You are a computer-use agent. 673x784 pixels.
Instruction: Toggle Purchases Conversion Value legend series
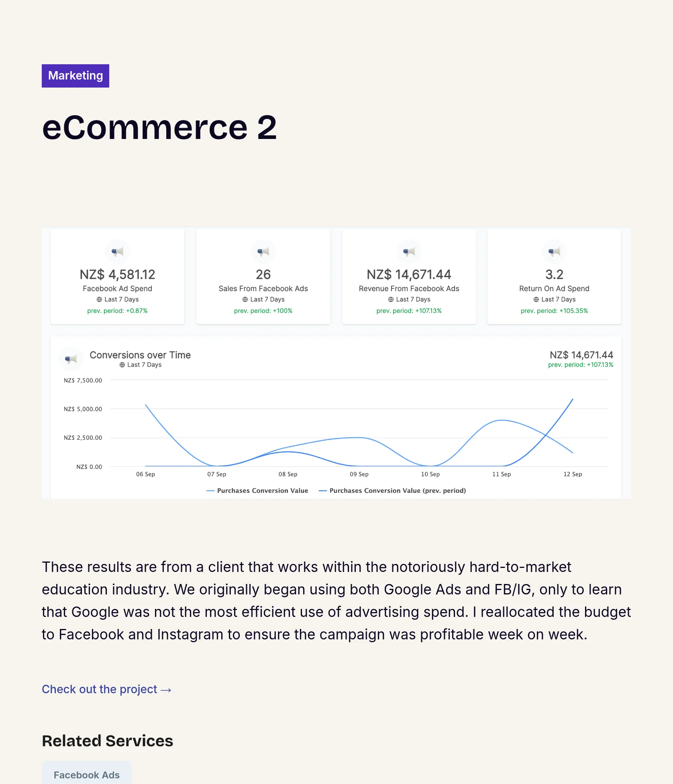[257, 491]
